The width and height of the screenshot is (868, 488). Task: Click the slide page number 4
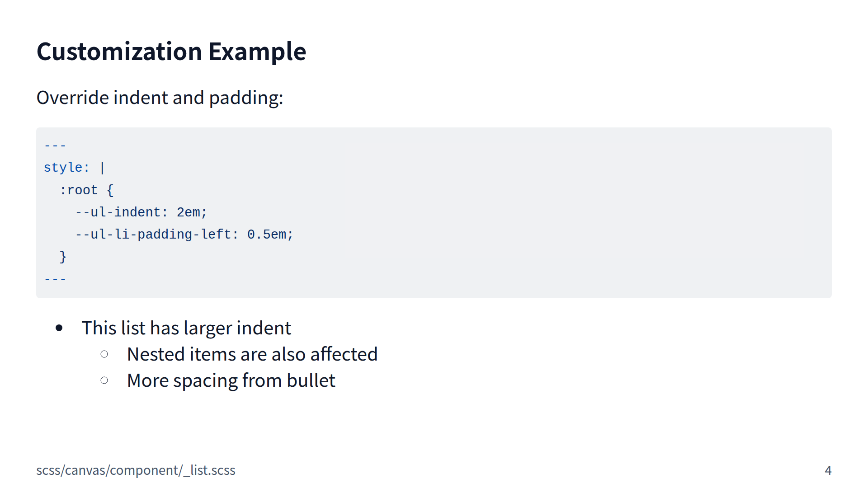pos(828,470)
